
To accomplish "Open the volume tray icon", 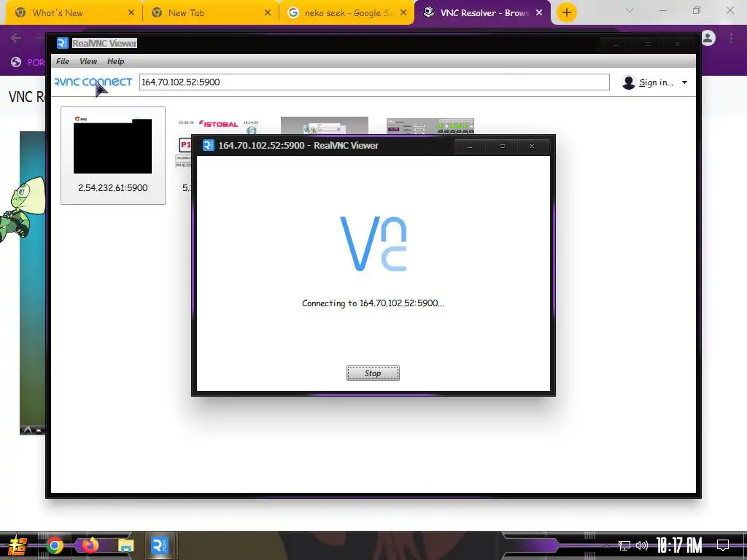I will (x=642, y=545).
